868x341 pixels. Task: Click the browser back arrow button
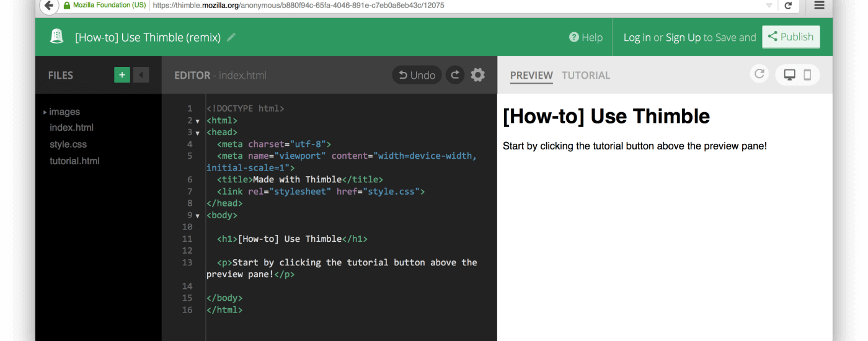(x=48, y=5)
